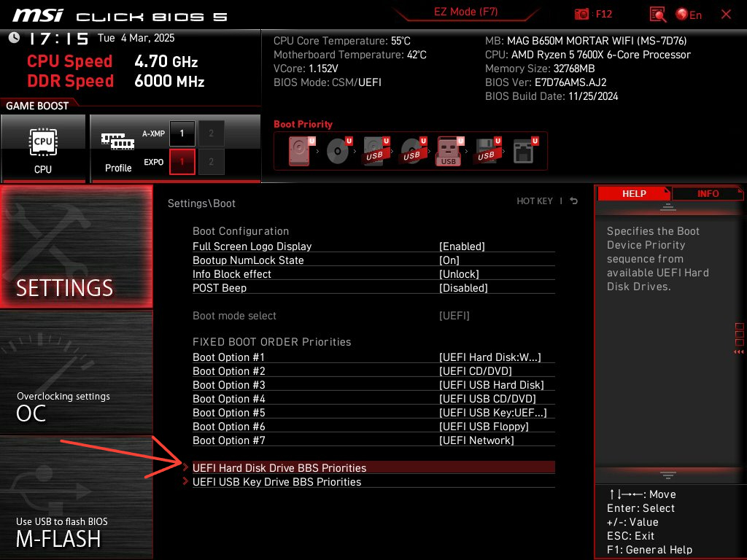Click the back arrow next to HOT KEY
The width and height of the screenshot is (747, 560).
574,201
